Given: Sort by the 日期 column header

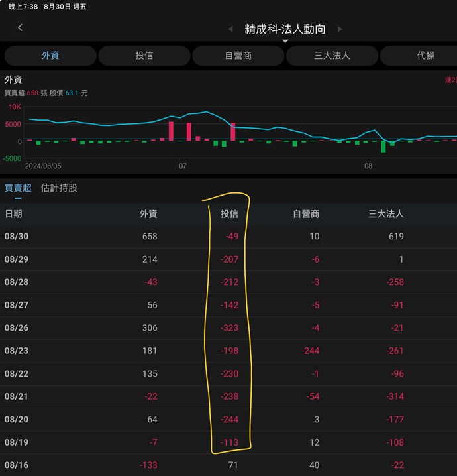Looking at the screenshot, I should click(x=13, y=214).
